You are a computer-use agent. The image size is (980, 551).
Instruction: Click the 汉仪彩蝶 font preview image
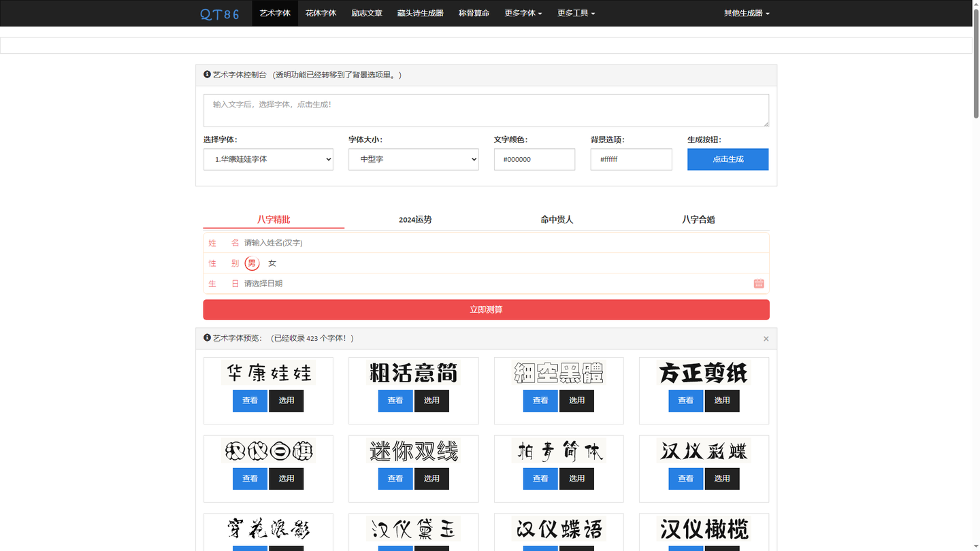pos(704,451)
